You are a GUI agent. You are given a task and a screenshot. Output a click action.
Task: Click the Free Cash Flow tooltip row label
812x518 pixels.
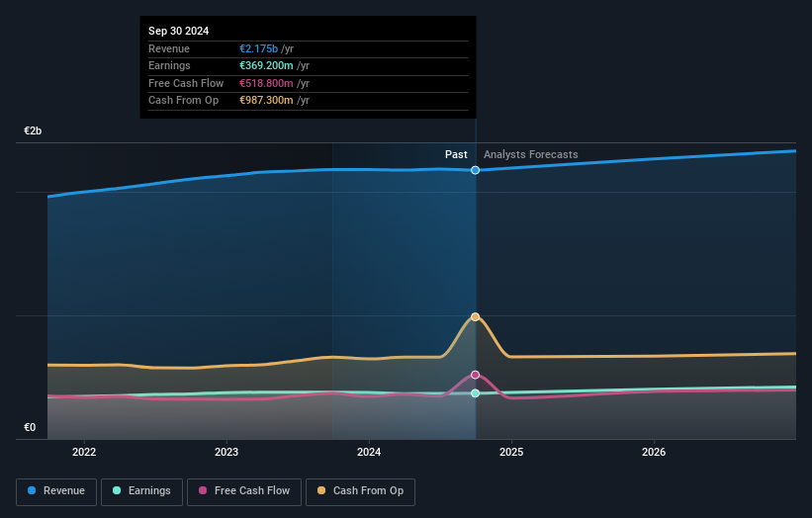[x=186, y=83]
